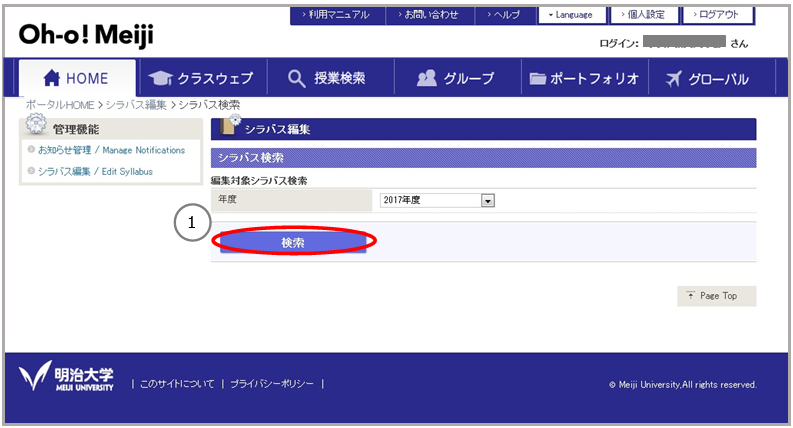The width and height of the screenshot is (793, 428).
Task: Expand the Language dropdown
Action: [572, 15]
